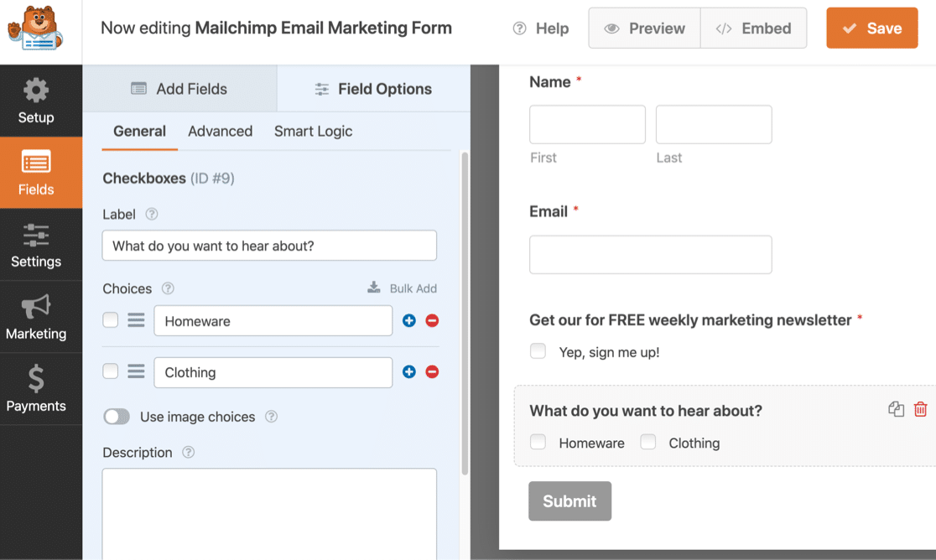
Task: Click the 'Mailchimp Email Marketing Form' title
Action: [x=324, y=28]
